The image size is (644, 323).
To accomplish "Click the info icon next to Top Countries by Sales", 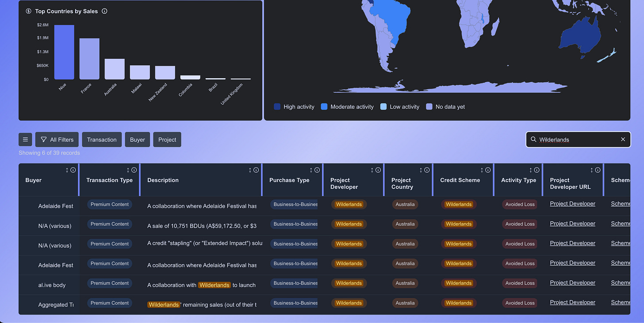I will 104,11.
